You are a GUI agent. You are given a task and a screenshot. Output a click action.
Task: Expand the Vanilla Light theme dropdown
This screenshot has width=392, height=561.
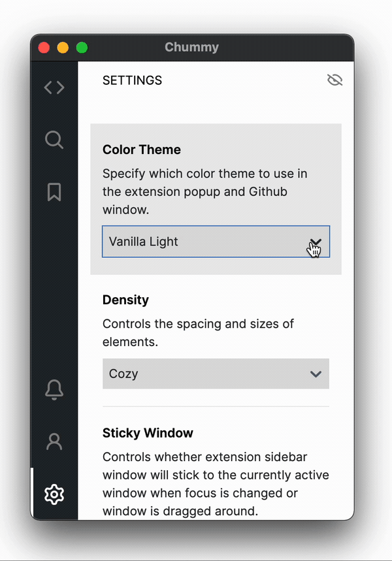[x=216, y=242]
